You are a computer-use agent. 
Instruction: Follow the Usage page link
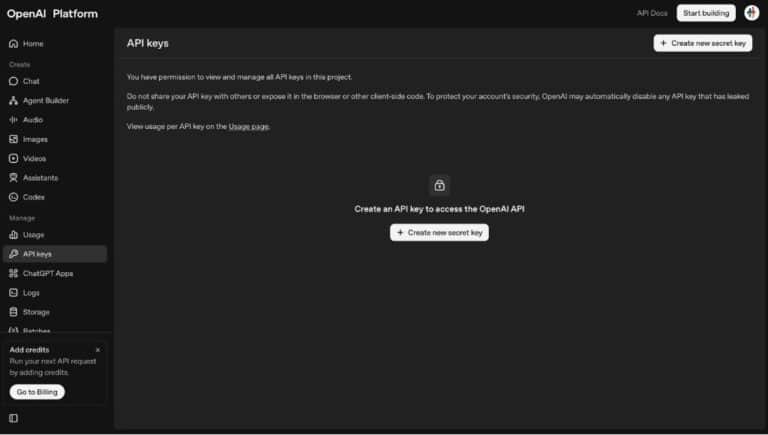pos(249,126)
